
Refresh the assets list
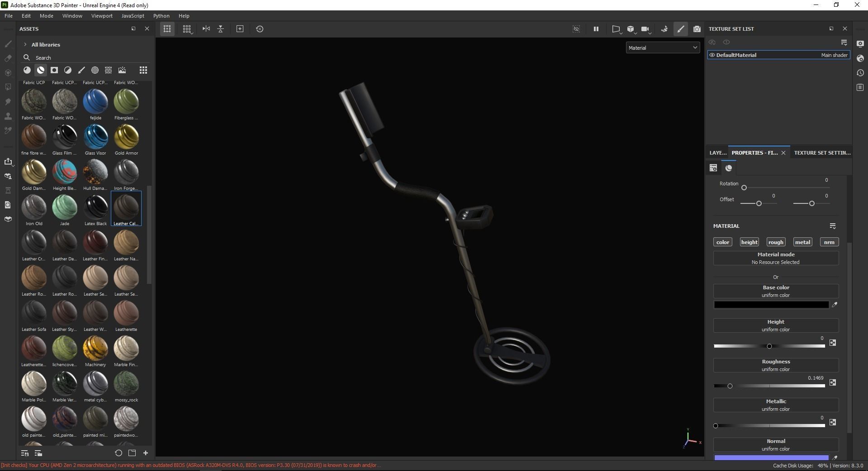click(119, 453)
